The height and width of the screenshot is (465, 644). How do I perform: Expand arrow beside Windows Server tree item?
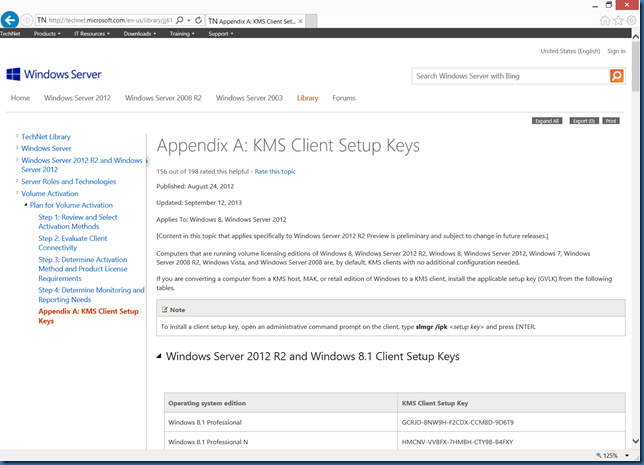pyautogui.click(x=17, y=147)
